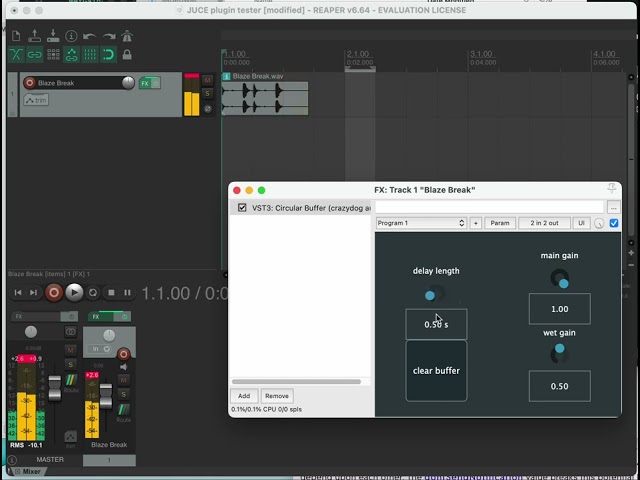This screenshot has width=640, height=480.
Task: Create a new project with the toolbar icon
Action: [x=16, y=36]
